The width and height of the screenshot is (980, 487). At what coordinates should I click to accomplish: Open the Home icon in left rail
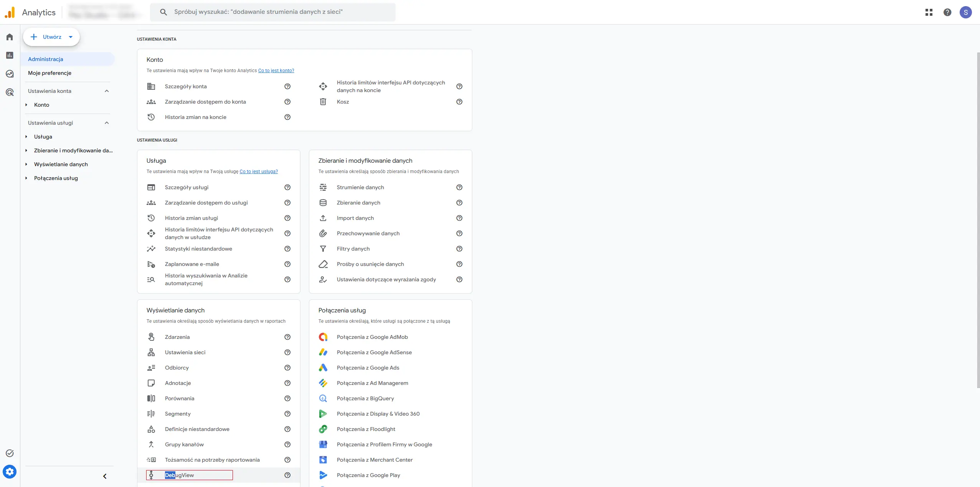[x=10, y=37]
